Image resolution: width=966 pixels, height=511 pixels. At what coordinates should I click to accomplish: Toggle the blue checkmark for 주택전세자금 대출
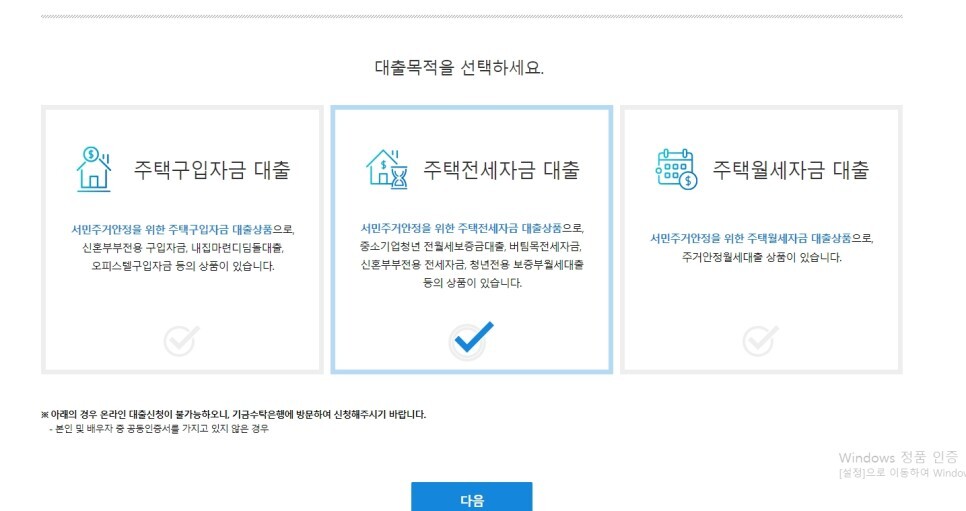471,339
